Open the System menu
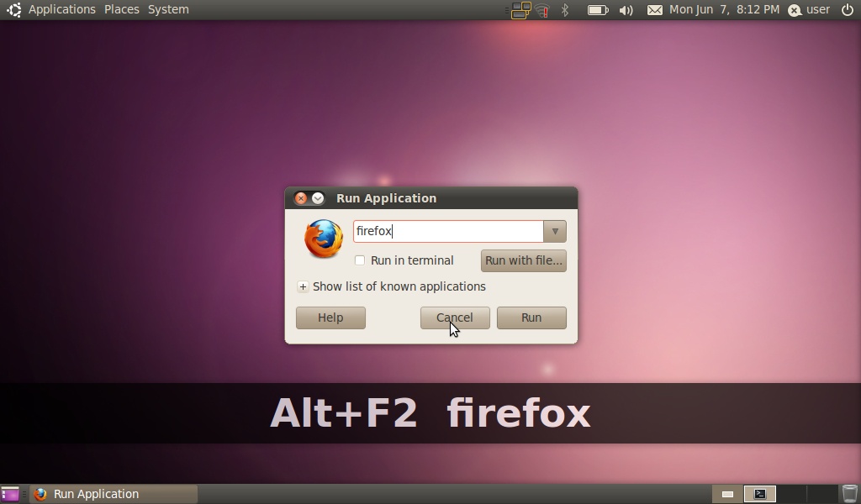Image resolution: width=861 pixels, height=504 pixels. (x=168, y=9)
